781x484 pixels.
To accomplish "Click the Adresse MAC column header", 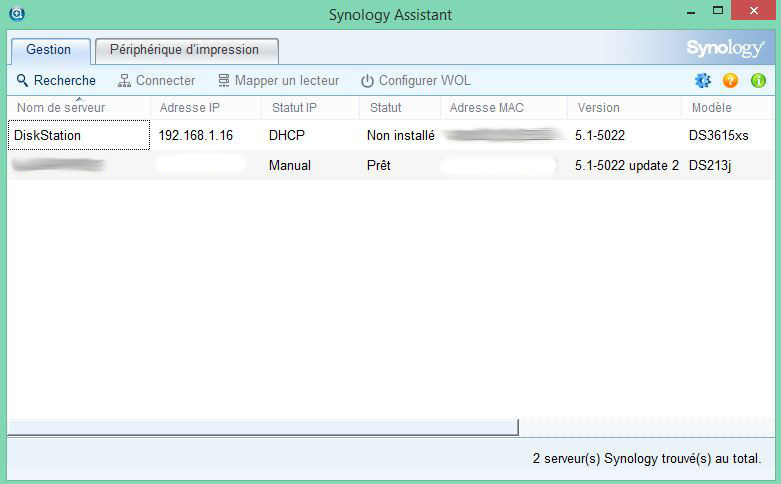I will click(504, 108).
